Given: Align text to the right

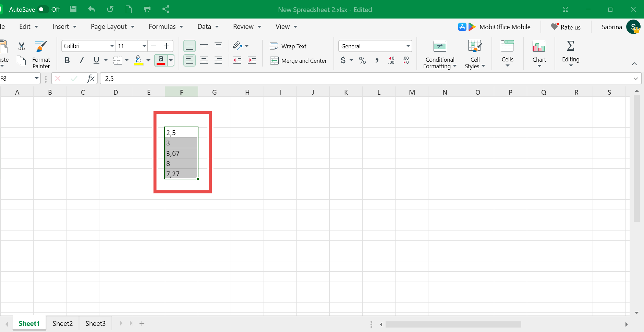Looking at the screenshot, I should [218, 60].
